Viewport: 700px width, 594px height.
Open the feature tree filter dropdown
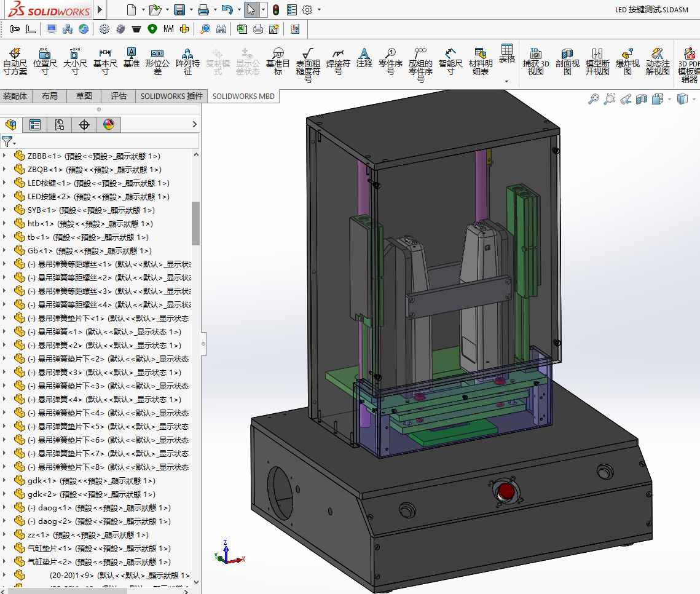click(9, 141)
